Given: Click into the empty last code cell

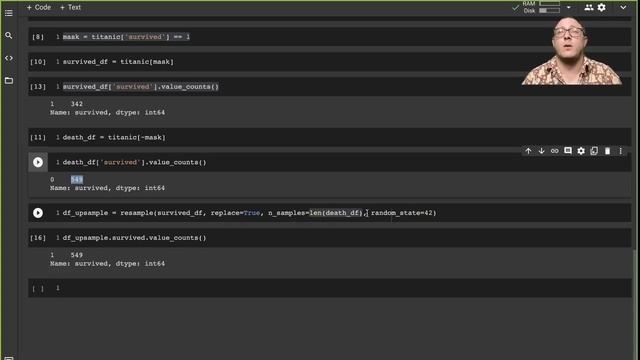Looking at the screenshot, I should (x=329, y=288).
